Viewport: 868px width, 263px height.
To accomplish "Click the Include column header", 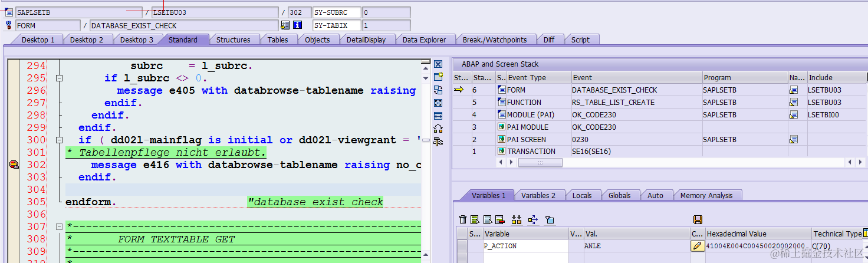I will pyautogui.click(x=836, y=77).
